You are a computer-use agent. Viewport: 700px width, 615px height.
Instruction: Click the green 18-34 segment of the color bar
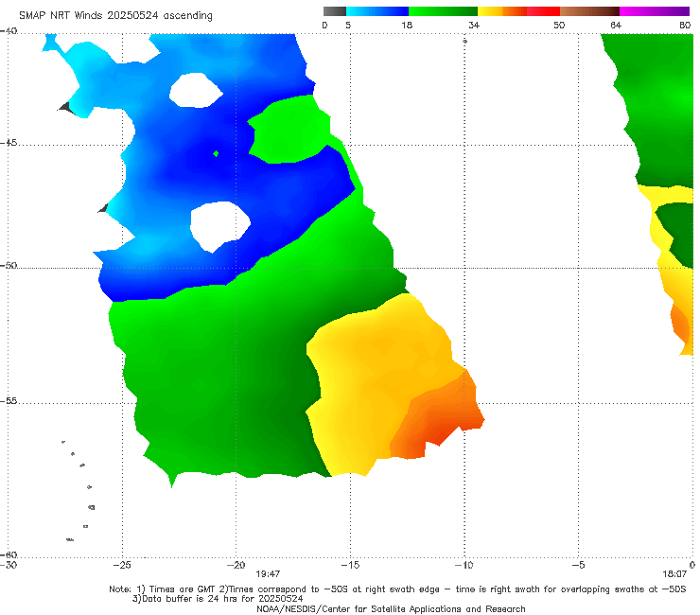(x=443, y=11)
